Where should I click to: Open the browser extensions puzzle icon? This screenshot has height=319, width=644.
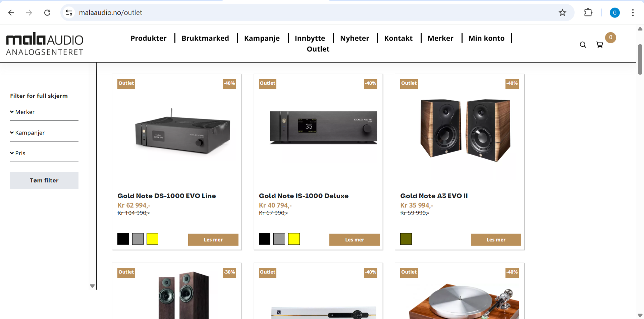pos(588,13)
